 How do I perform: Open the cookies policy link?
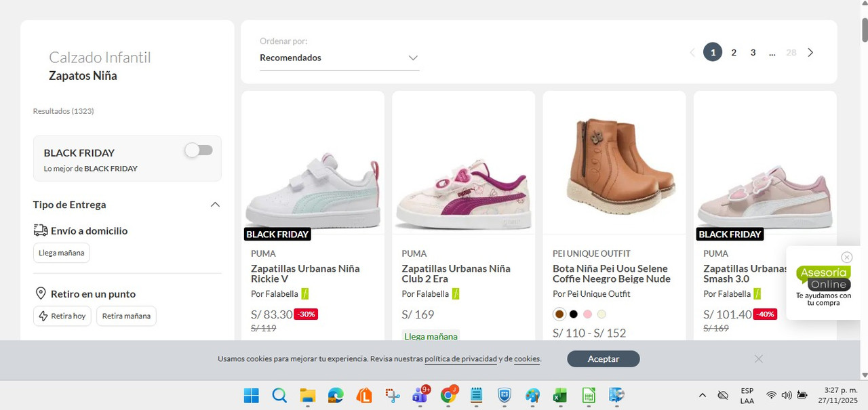(x=527, y=359)
